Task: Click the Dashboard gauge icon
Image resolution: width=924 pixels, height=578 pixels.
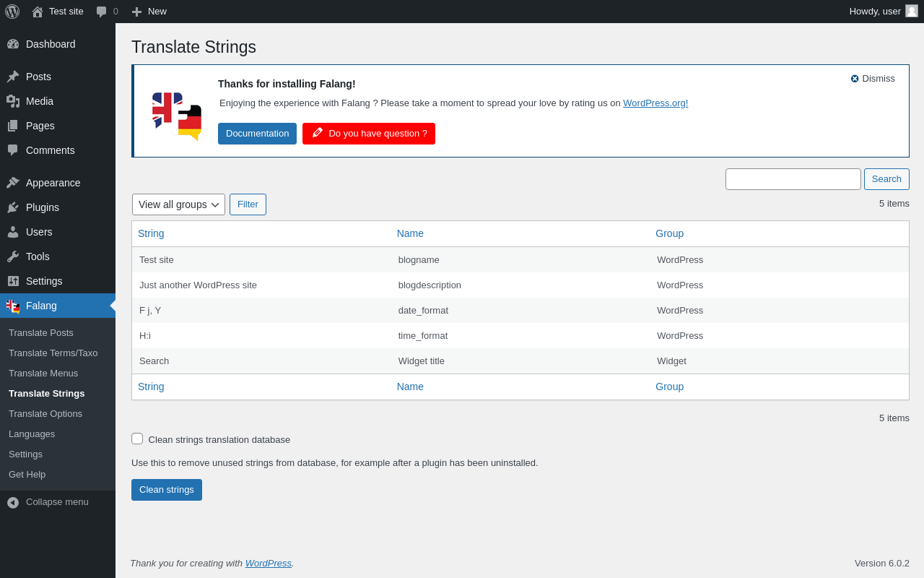Action: pos(13,44)
